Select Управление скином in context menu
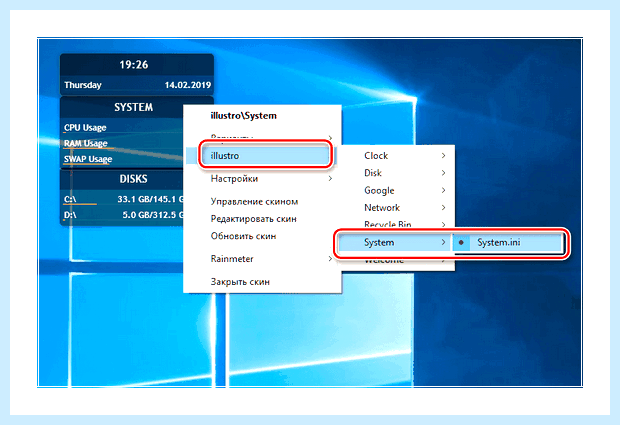The height and width of the screenshot is (425, 620). pyautogui.click(x=261, y=202)
